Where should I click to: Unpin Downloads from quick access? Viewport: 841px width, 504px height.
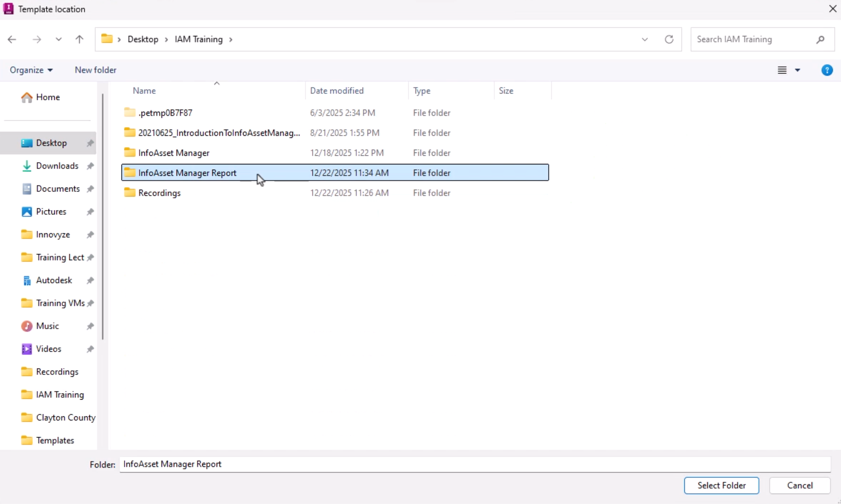[x=90, y=166]
